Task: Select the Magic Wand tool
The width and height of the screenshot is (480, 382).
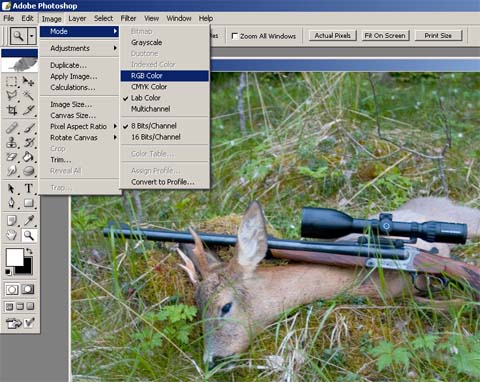Action: point(28,96)
